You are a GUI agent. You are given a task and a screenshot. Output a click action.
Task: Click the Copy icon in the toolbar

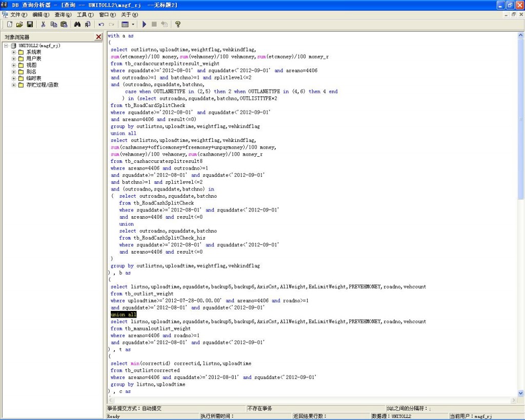[x=53, y=24]
